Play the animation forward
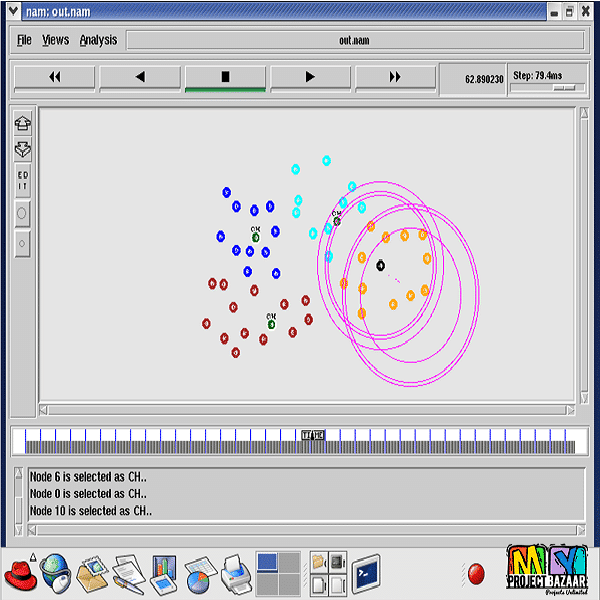The image size is (600, 600). point(310,77)
